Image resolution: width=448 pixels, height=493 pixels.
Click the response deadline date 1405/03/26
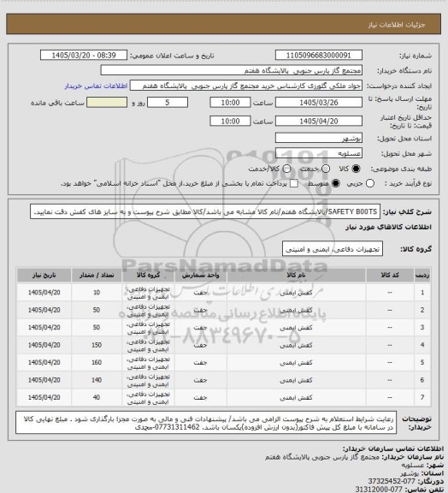(319, 103)
